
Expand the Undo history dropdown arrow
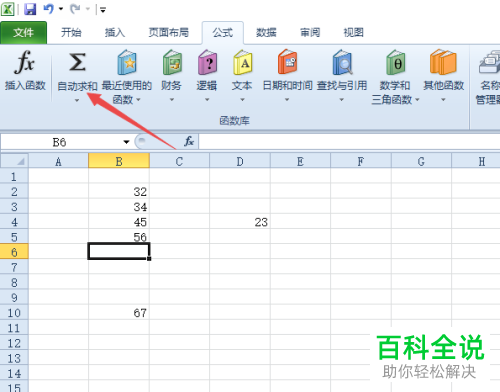click(61, 9)
